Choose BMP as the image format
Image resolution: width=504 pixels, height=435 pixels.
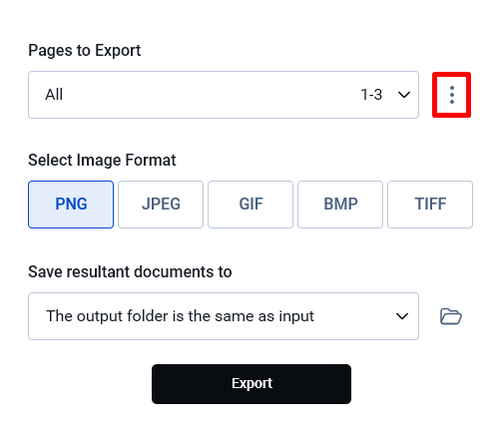tap(340, 205)
